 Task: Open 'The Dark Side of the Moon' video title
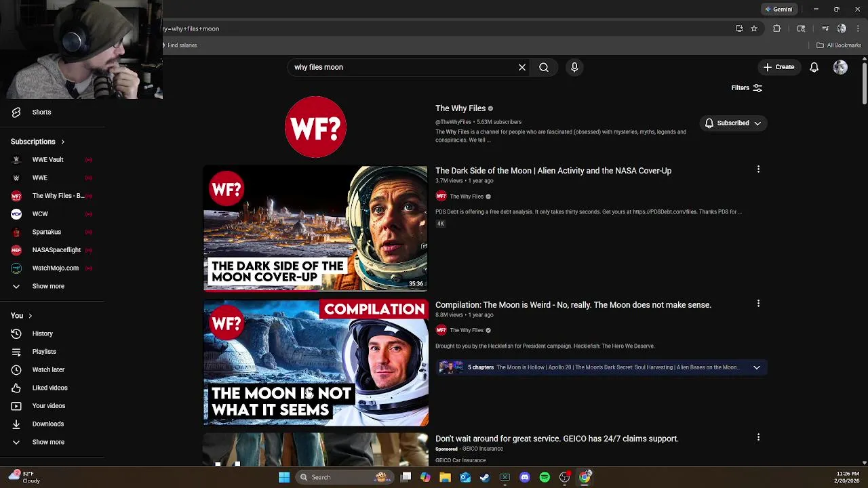coord(553,171)
